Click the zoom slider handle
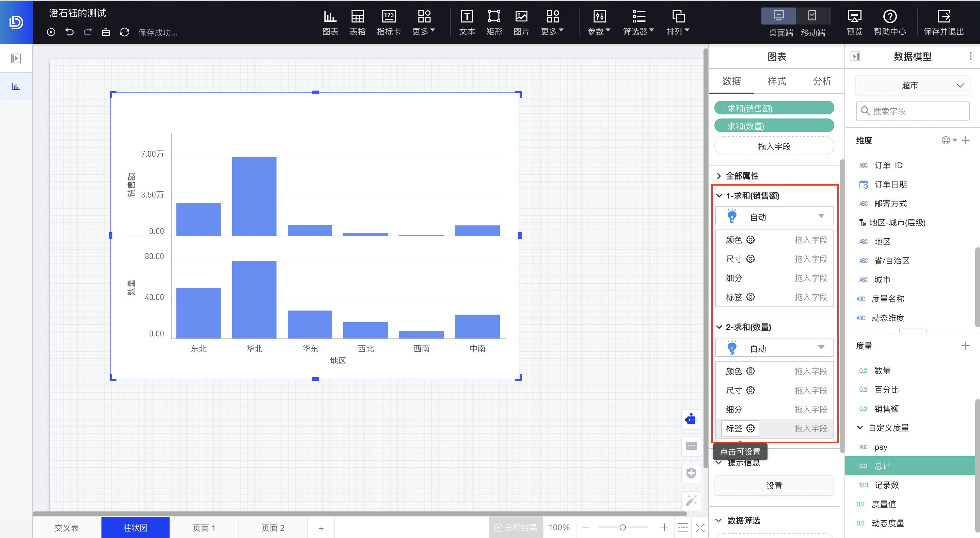 click(x=622, y=527)
